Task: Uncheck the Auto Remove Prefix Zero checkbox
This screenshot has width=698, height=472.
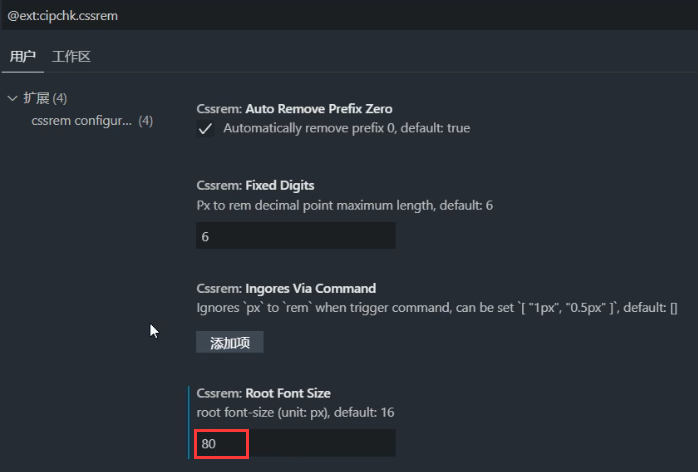Action: [205, 129]
